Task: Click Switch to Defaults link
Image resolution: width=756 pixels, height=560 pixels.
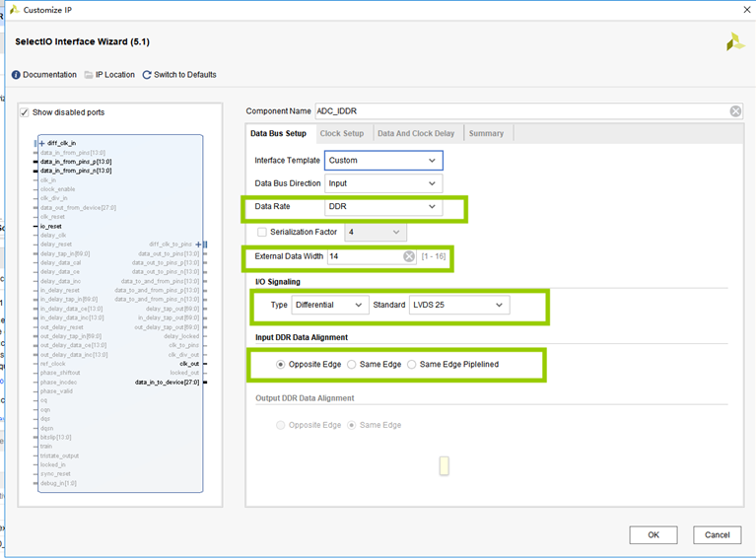Action: click(x=185, y=75)
